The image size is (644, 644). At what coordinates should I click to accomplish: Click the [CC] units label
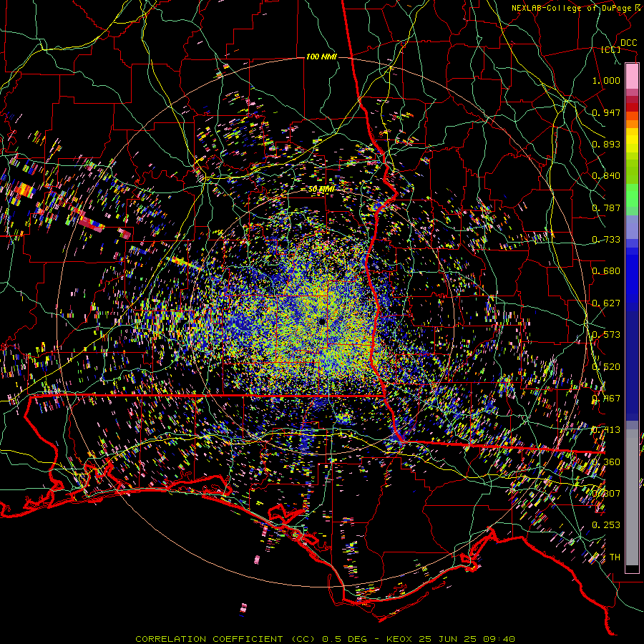point(611,49)
